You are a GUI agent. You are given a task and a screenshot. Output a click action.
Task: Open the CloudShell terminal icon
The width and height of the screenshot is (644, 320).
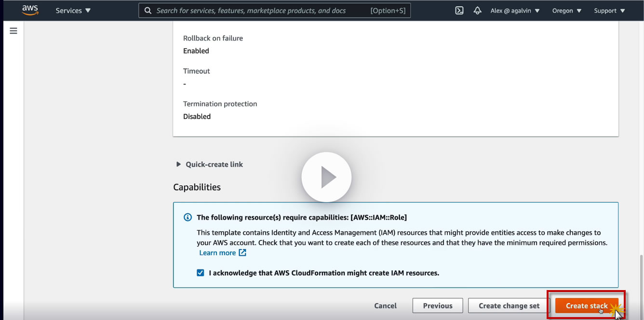459,11
